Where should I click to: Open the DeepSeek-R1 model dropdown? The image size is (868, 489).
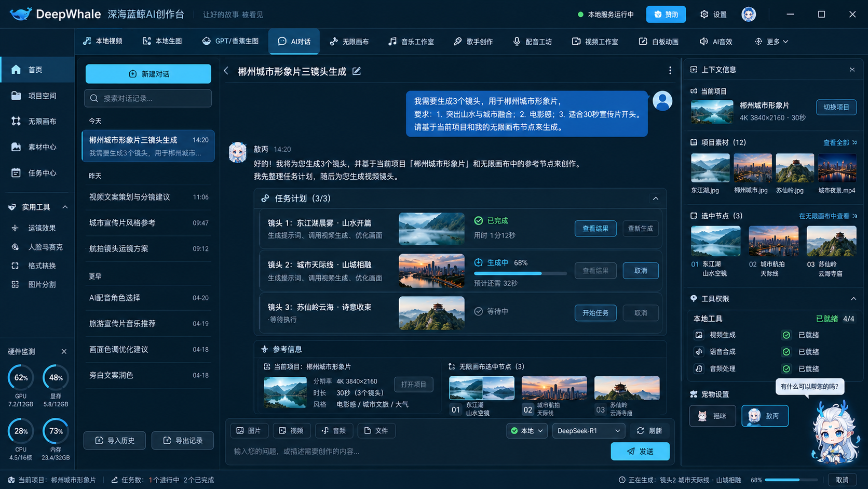click(588, 431)
